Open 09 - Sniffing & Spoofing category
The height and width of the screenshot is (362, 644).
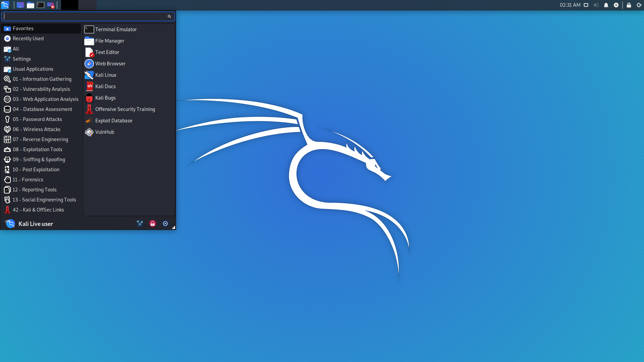tap(41, 160)
